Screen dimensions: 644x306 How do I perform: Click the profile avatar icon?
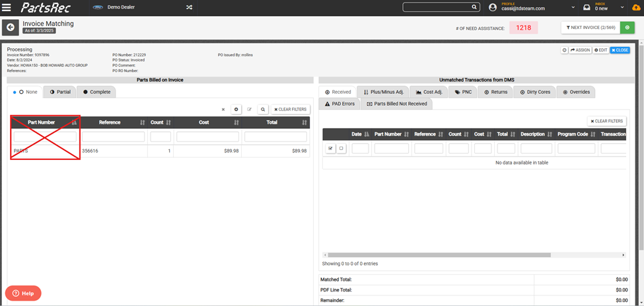493,7
